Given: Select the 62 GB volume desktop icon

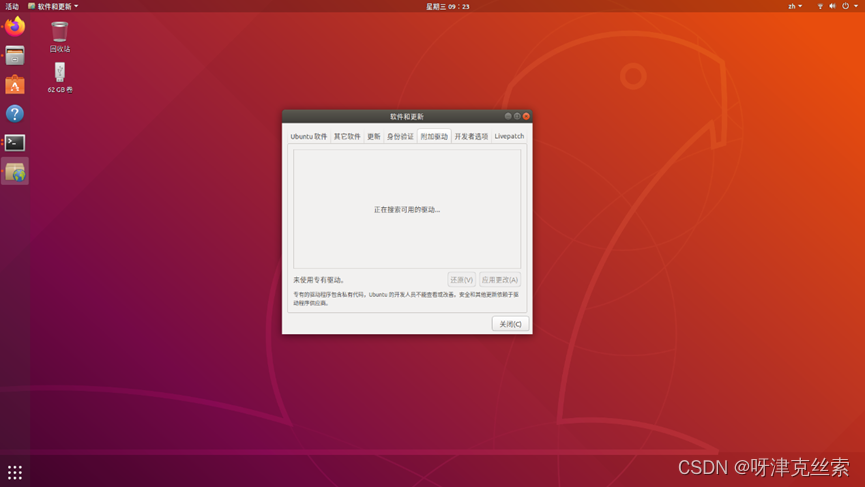Looking at the screenshot, I should tap(60, 77).
